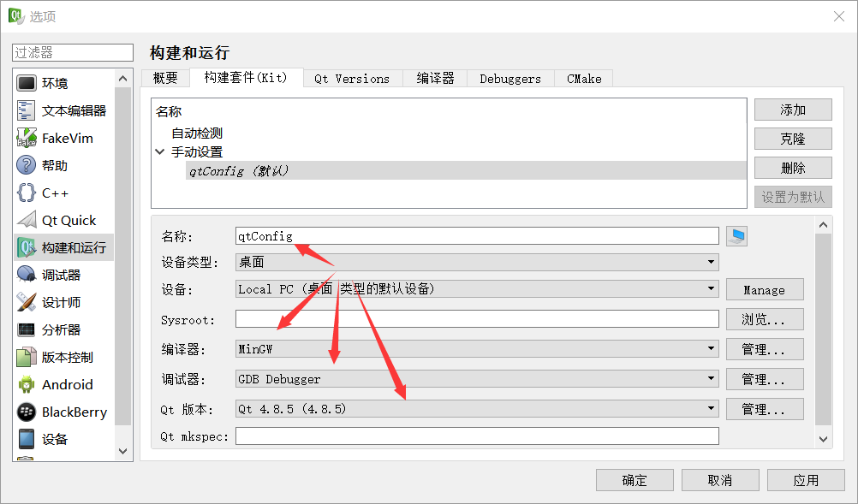Click the Qt mkspec input field
The width and height of the screenshot is (858, 504).
point(477,436)
